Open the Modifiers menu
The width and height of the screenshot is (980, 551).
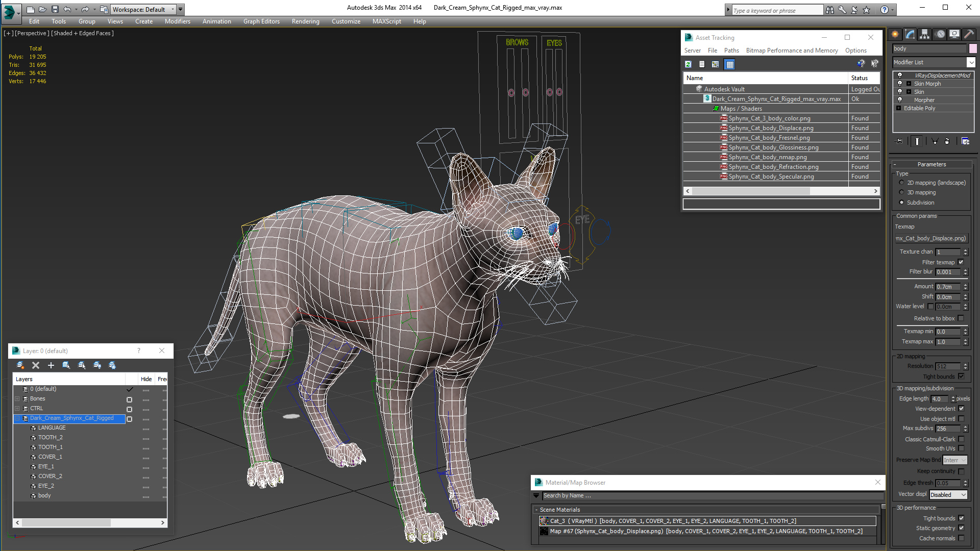pyautogui.click(x=177, y=21)
